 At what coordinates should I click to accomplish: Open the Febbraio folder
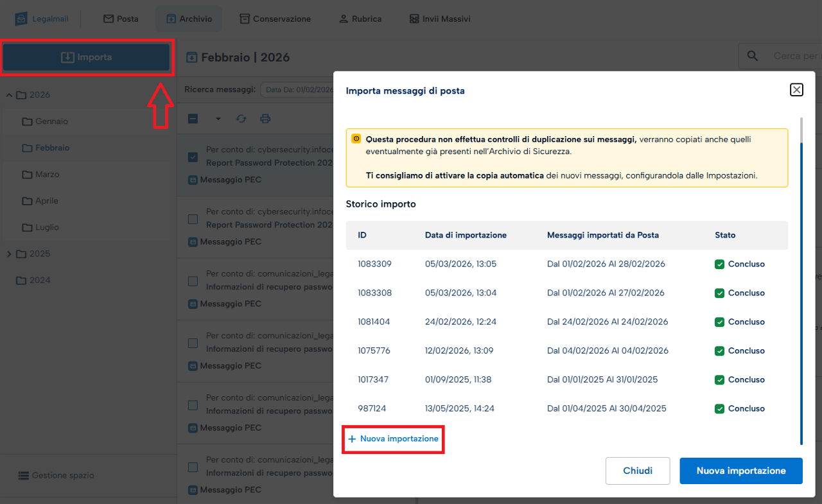(46, 148)
